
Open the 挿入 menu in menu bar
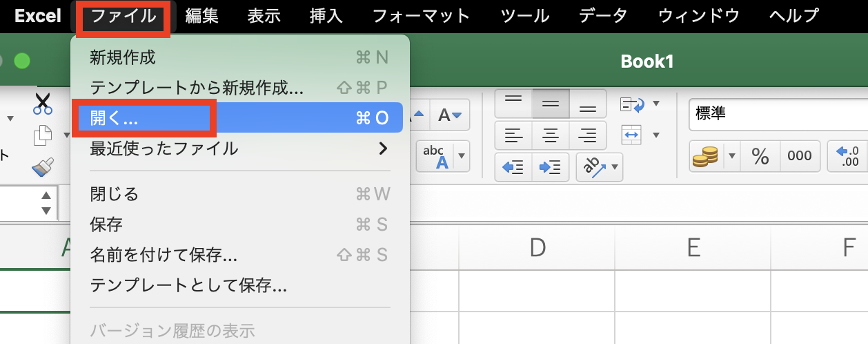point(326,15)
